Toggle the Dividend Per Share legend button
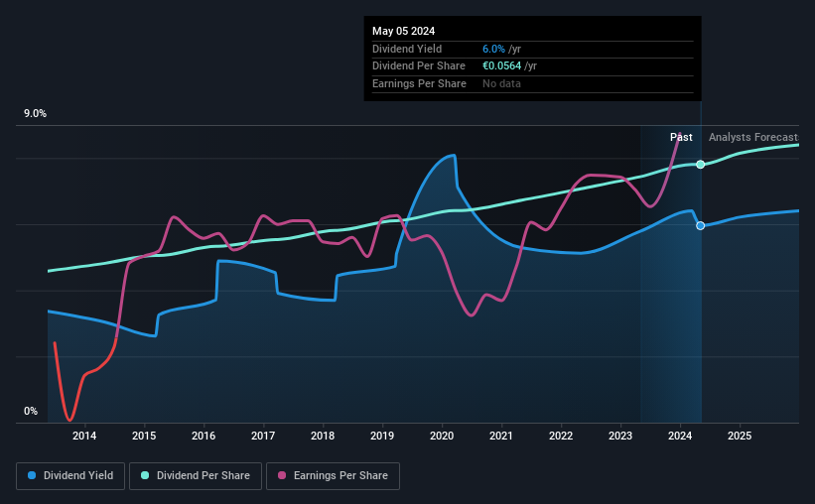The image size is (815, 504). (196, 476)
